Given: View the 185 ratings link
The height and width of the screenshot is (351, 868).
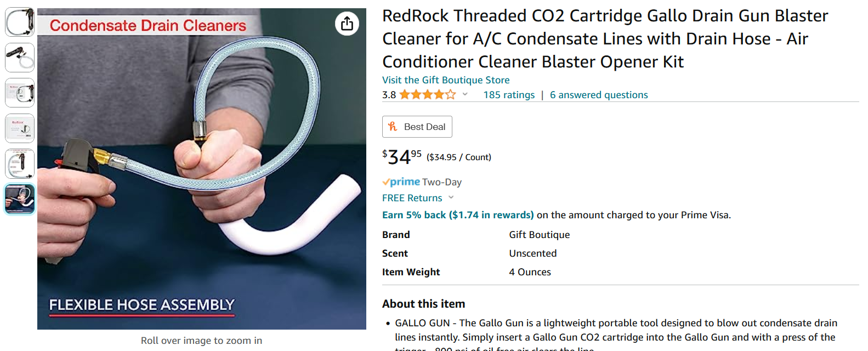Looking at the screenshot, I should pyautogui.click(x=509, y=95).
